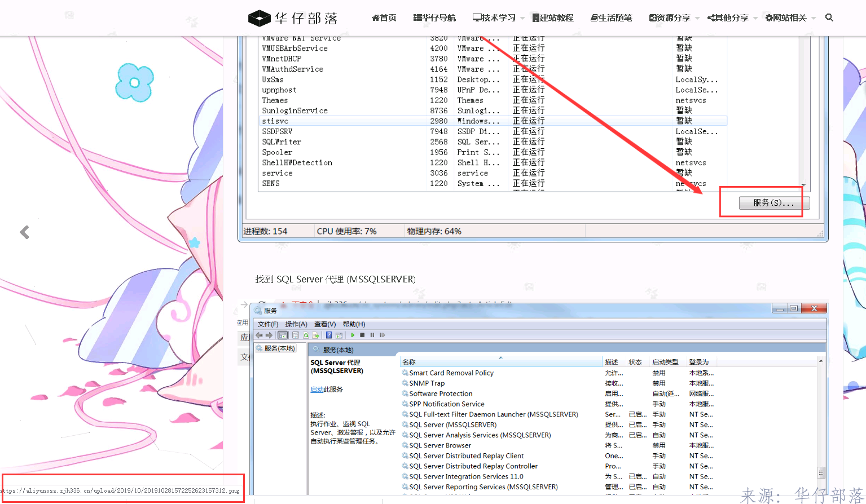Select the SunloginService row
Viewport: 866px width, 504px height.
pos(493,111)
